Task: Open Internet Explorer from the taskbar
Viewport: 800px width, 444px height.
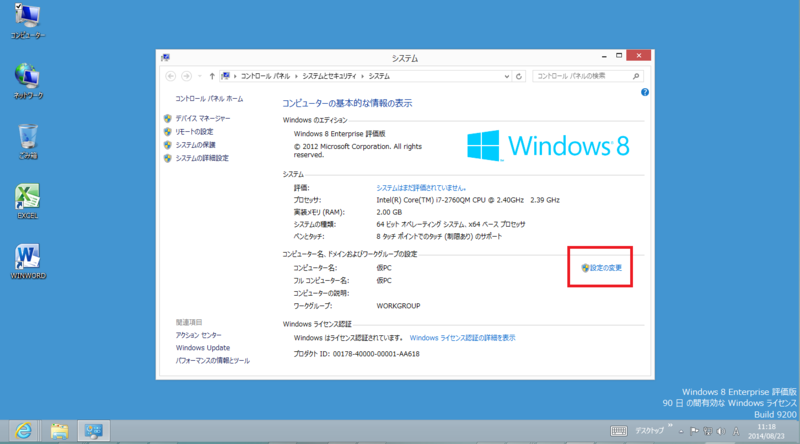Action: point(23,431)
